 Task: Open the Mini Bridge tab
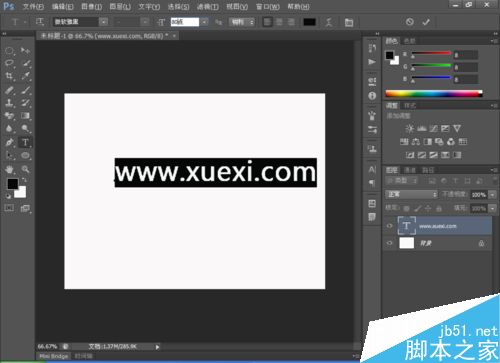[53, 356]
